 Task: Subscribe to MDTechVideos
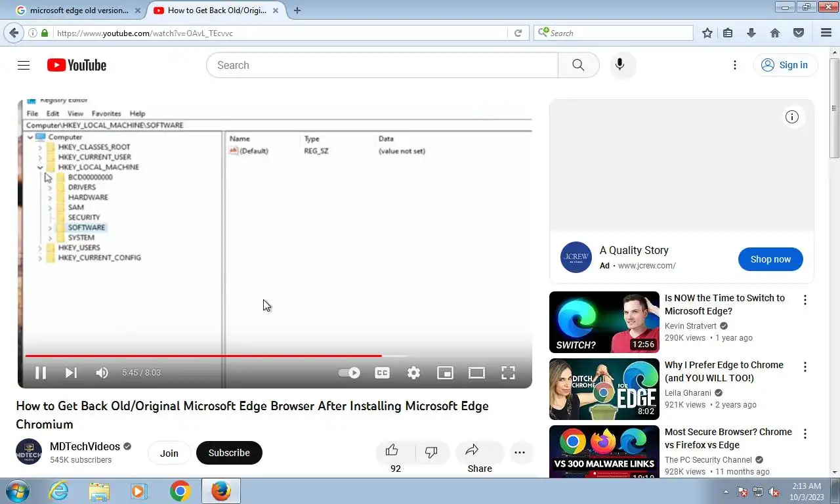[x=229, y=453]
